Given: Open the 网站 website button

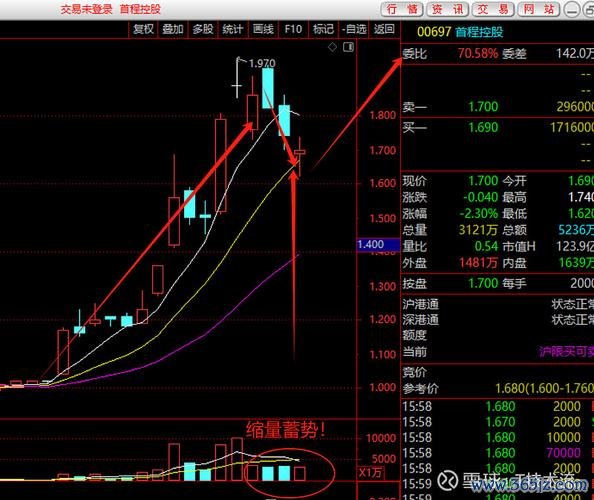Looking at the screenshot, I should (538, 9).
